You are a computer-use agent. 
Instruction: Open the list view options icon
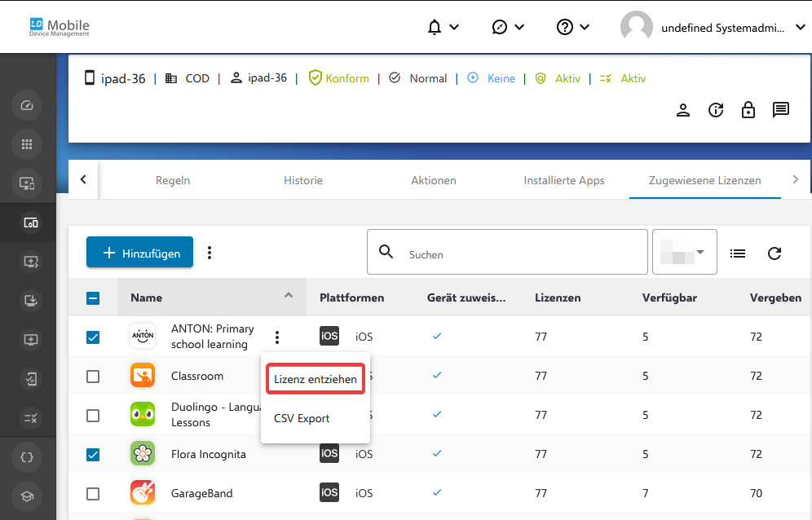[x=738, y=253]
